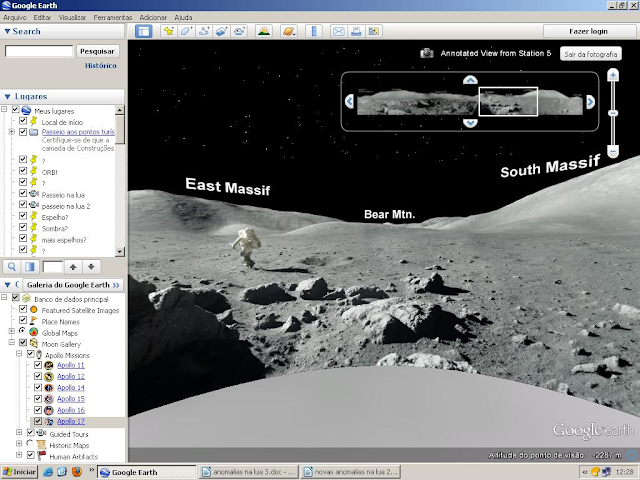The image size is (640, 480).
Task: Open the Editar menu
Action: coord(42,17)
